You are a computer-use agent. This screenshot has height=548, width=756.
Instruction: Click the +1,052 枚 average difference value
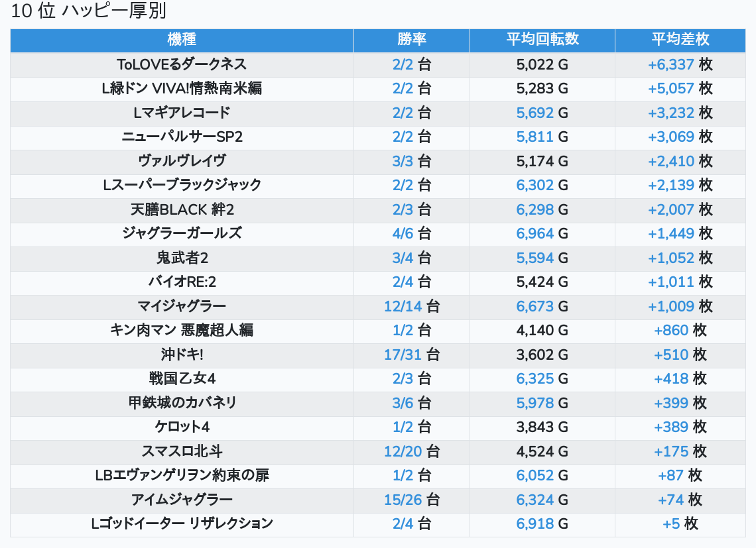coord(680,258)
